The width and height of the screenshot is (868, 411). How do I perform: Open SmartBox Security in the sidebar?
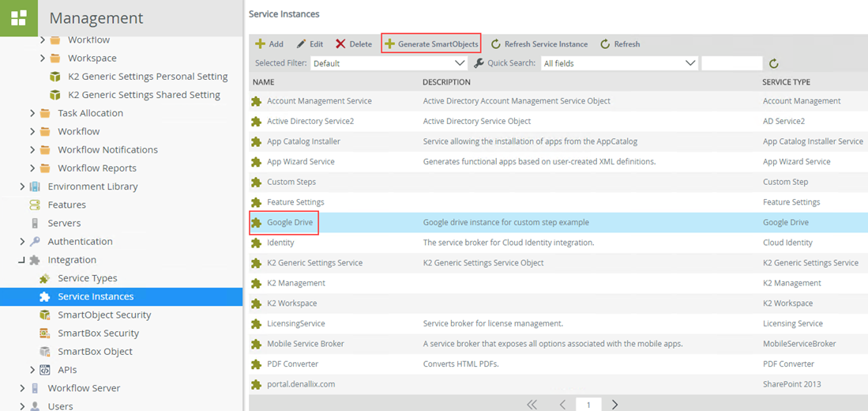coord(98,334)
